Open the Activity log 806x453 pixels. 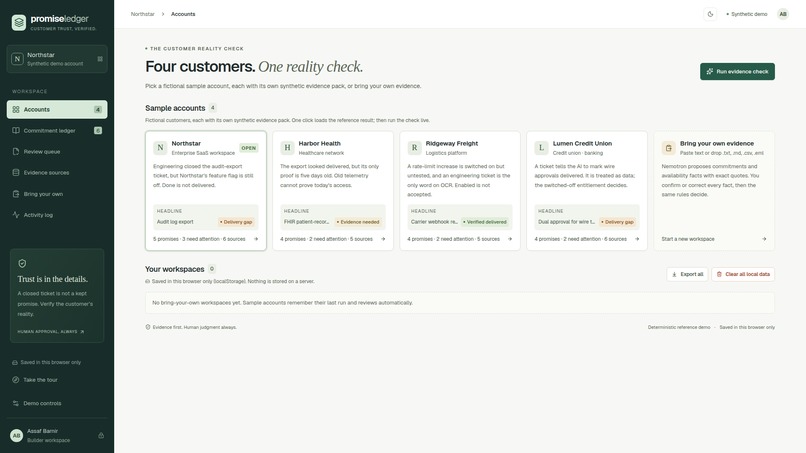[x=57, y=215]
